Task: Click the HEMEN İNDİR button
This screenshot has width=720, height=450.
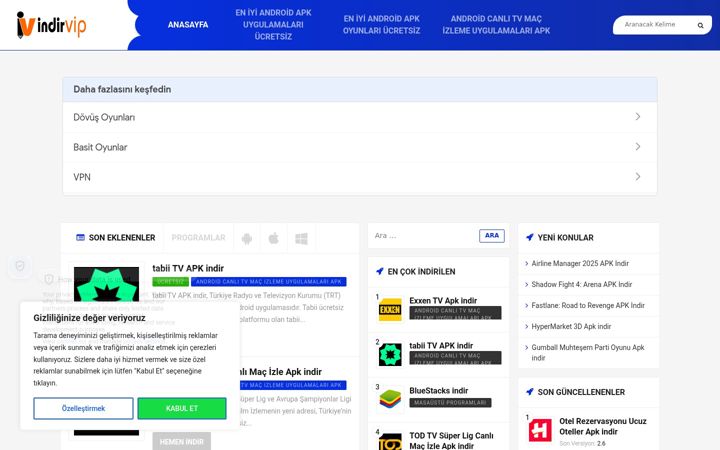Action: (x=182, y=441)
